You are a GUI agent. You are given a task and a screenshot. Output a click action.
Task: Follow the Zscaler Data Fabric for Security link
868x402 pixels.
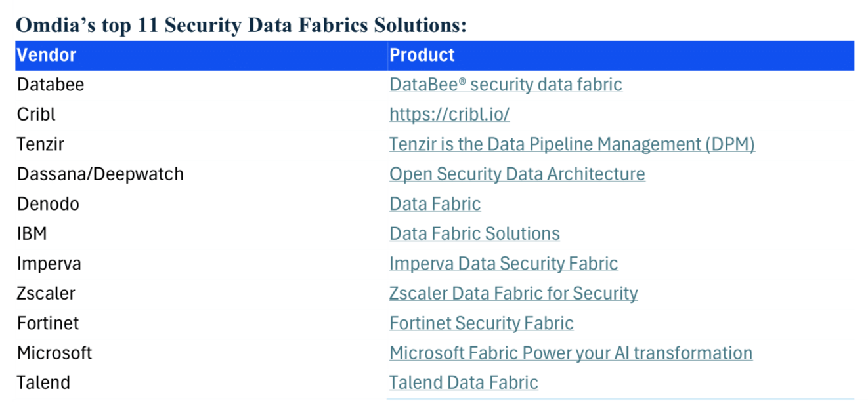(x=513, y=293)
